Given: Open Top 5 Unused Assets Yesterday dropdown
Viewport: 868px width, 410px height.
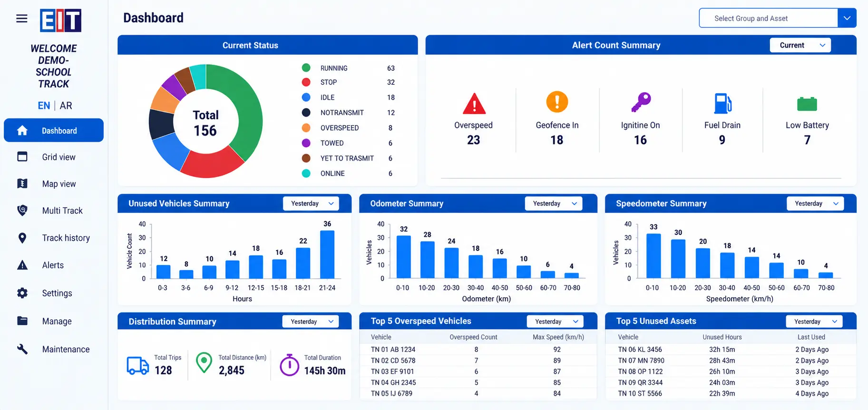Looking at the screenshot, I should (814, 322).
